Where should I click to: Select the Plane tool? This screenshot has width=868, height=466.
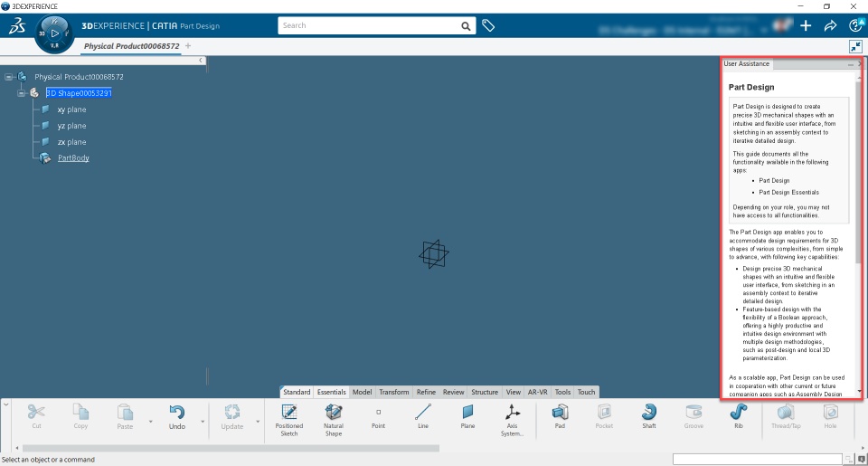pos(467,412)
